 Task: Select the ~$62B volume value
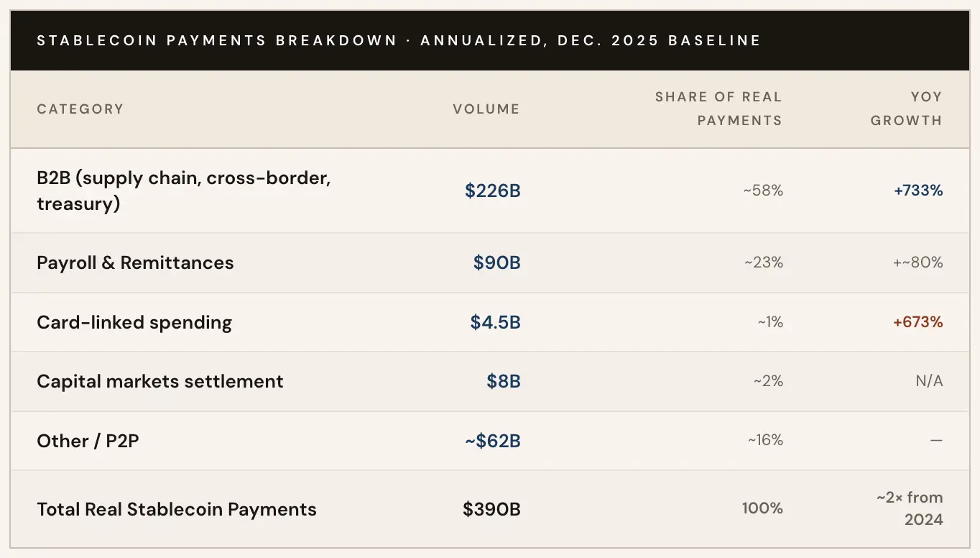pyautogui.click(x=492, y=441)
